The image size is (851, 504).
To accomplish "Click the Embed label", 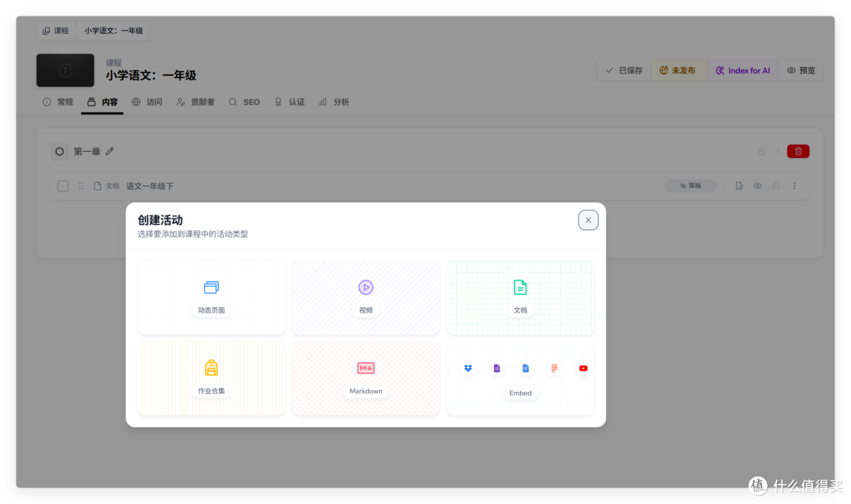I will (520, 393).
